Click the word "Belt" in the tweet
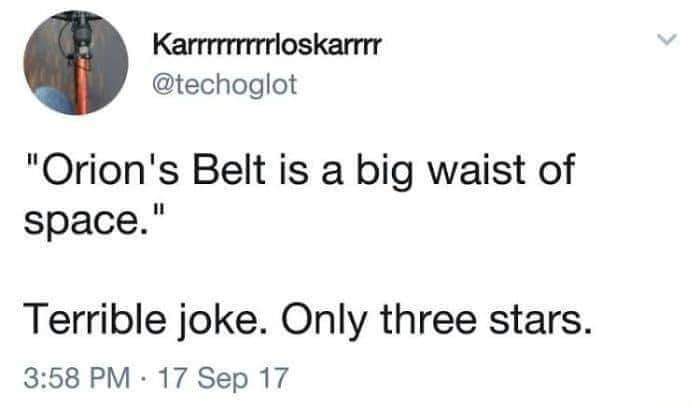Screen dimensions: 700x408 click(x=229, y=169)
